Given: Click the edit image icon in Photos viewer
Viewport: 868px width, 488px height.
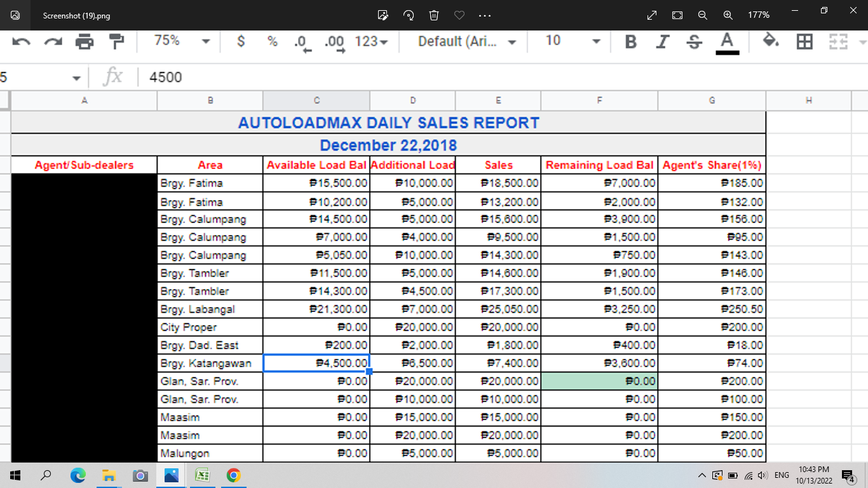Looking at the screenshot, I should tap(383, 15).
